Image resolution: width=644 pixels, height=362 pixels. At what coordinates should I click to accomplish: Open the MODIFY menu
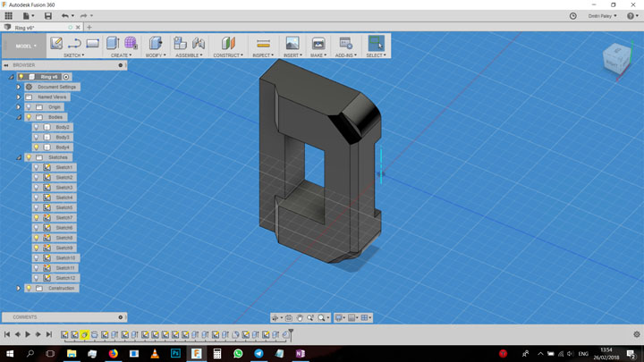point(156,55)
